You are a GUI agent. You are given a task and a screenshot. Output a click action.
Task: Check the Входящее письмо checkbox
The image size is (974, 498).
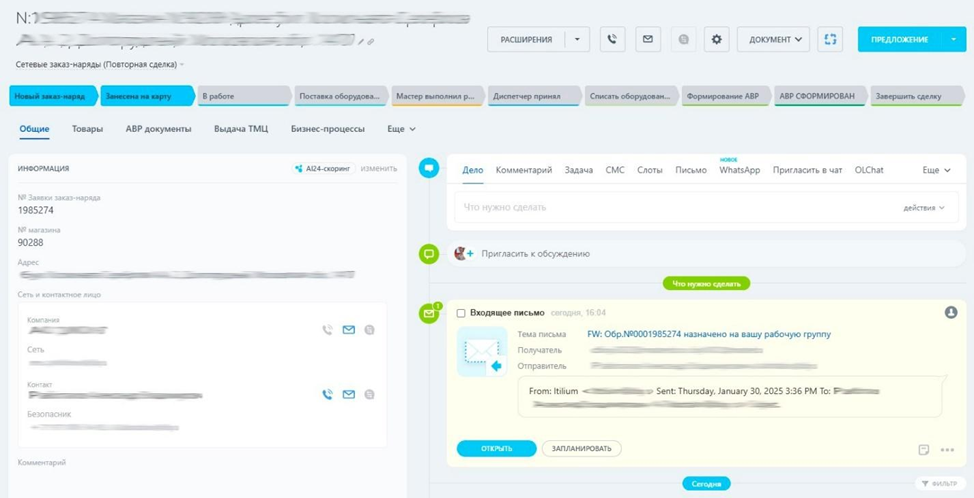(461, 313)
